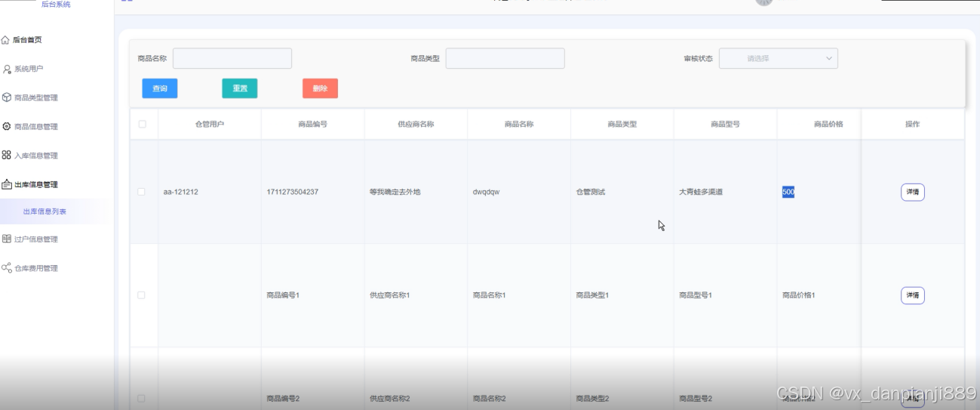
Task: Click the highlighted price 500
Action: pos(788,192)
